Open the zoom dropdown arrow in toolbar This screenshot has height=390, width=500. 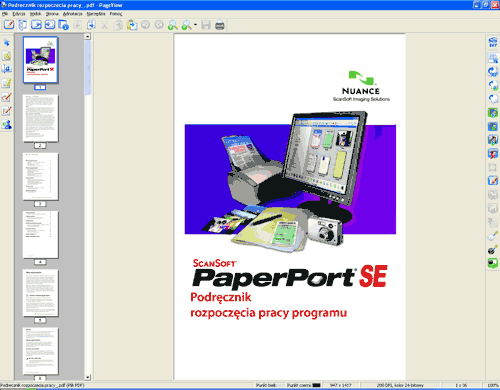(195, 25)
